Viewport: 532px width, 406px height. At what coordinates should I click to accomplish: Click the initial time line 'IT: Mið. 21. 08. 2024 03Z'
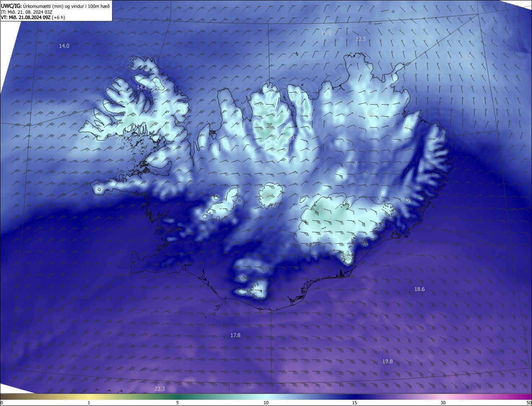[x=27, y=12]
